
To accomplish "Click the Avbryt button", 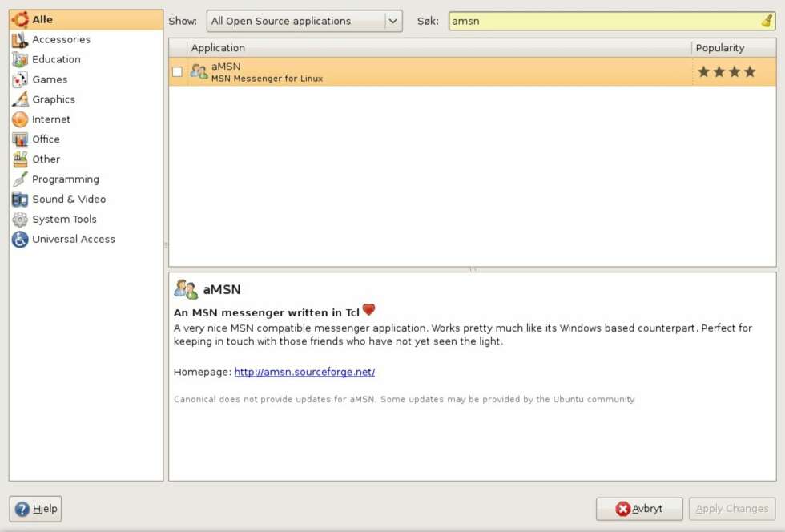I will (x=639, y=509).
